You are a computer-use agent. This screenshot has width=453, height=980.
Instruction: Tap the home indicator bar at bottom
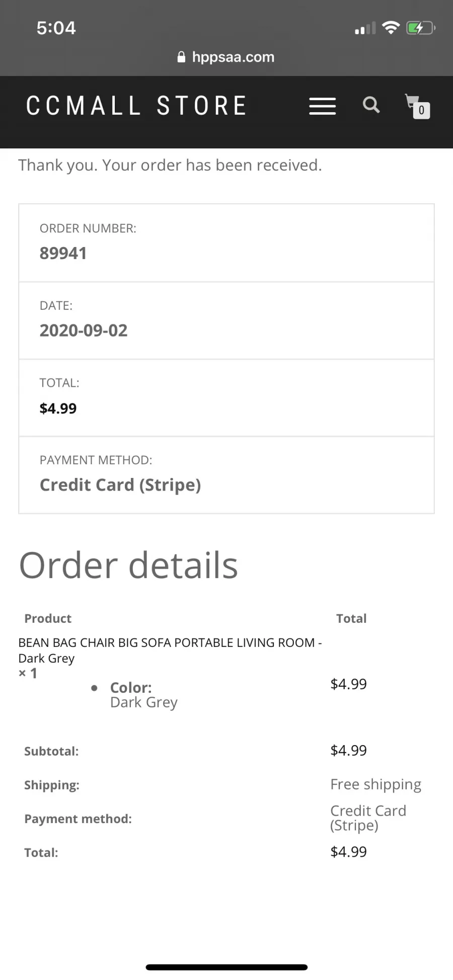(x=226, y=967)
